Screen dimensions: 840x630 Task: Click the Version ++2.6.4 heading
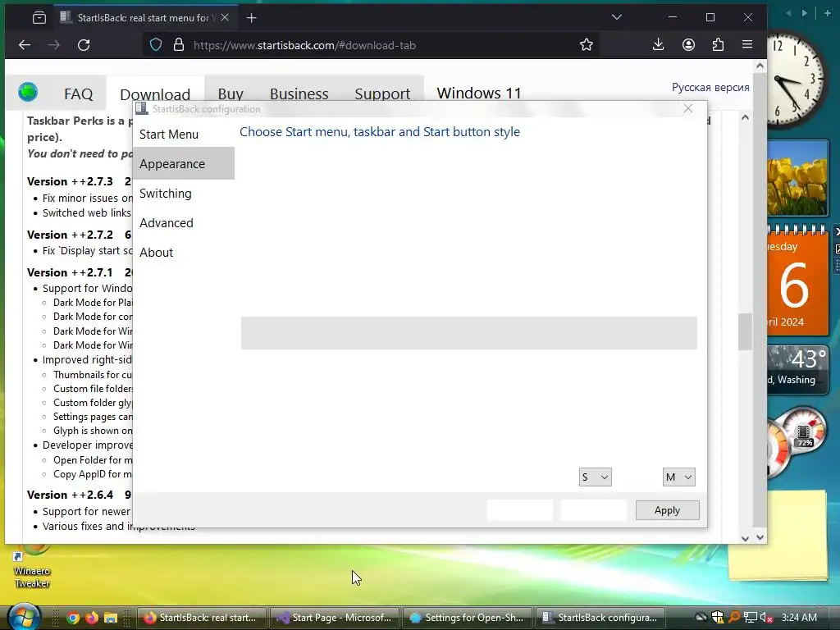pos(70,495)
